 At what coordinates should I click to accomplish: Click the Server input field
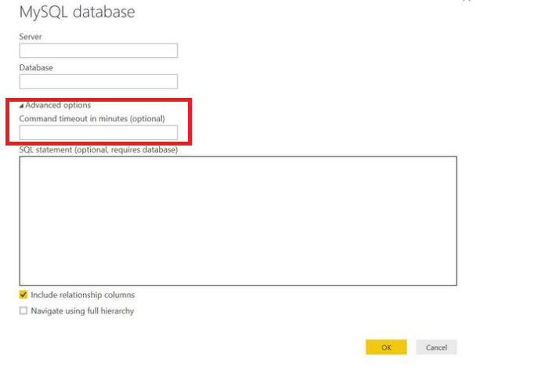98,51
